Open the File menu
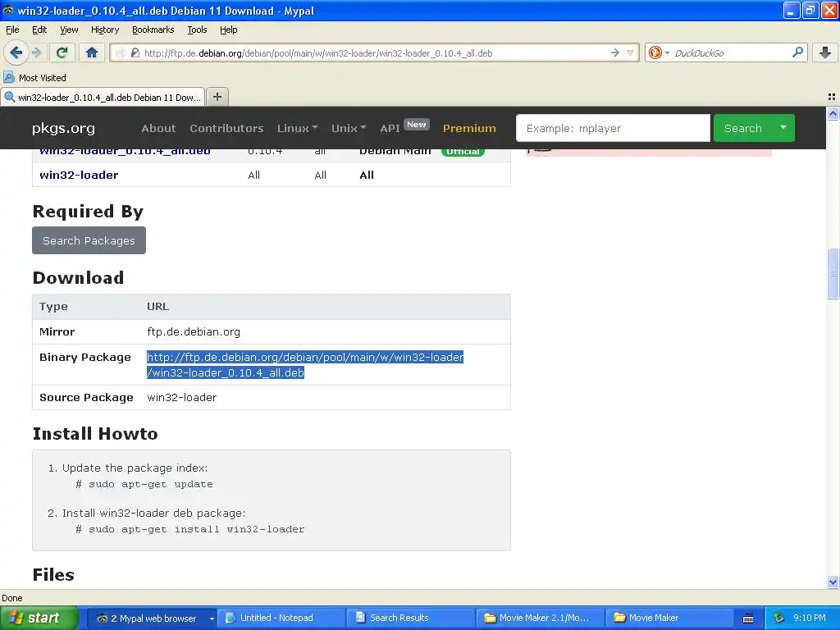The image size is (840, 630). (12, 30)
